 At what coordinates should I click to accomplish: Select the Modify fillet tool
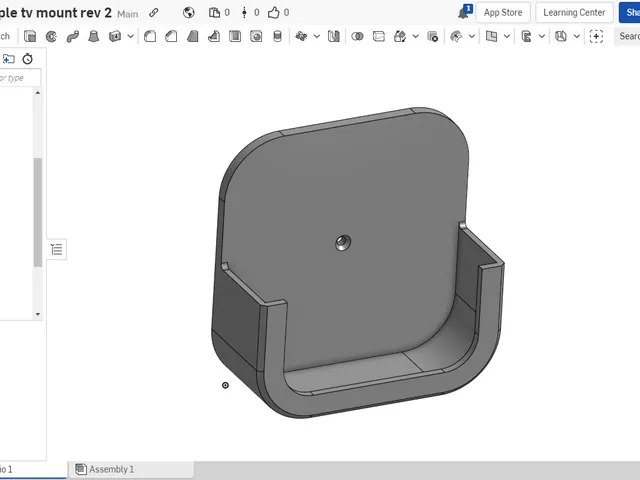(x=456, y=36)
